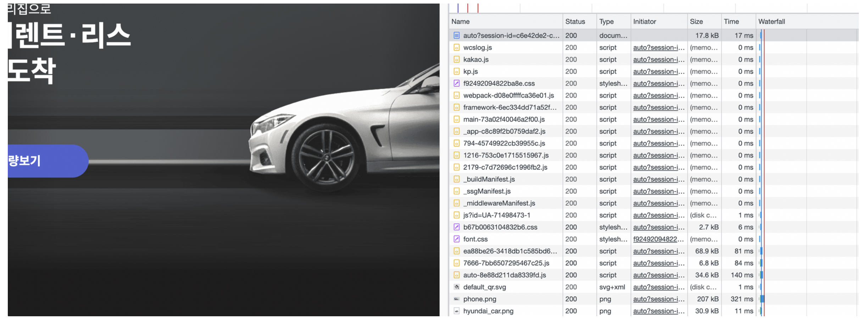The width and height of the screenshot is (868, 323).
Task: Click the image icon beside hyundai_car.png
Action: (x=456, y=311)
